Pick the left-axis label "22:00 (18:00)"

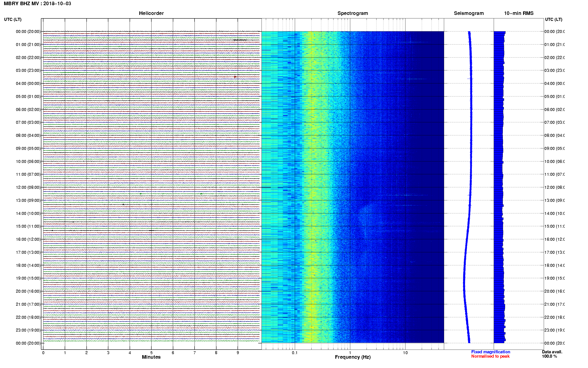[28, 317]
